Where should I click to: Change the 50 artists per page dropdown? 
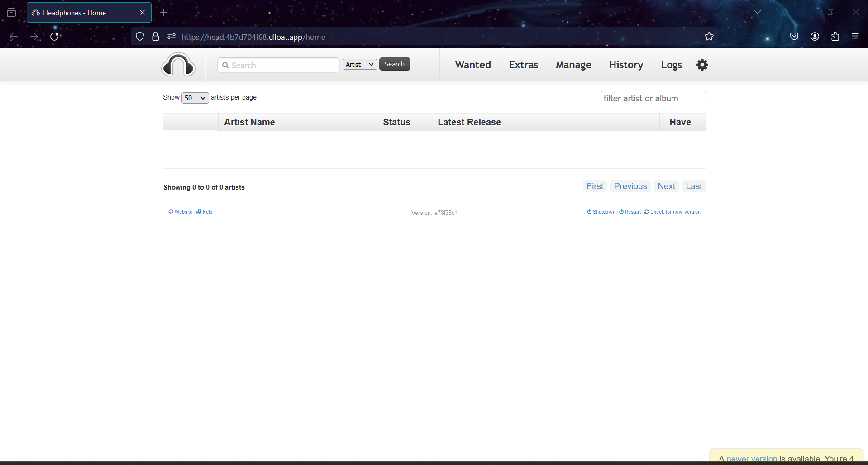pyautogui.click(x=195, y=98)
